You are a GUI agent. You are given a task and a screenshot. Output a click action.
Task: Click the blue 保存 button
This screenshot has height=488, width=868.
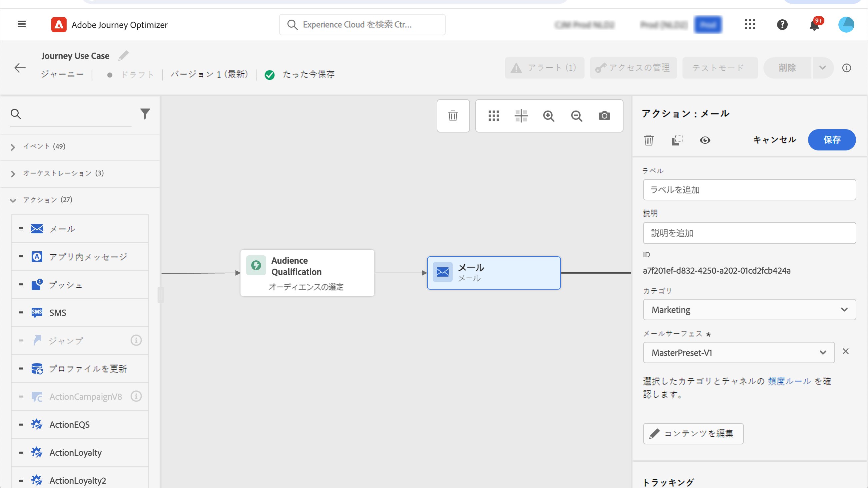pos(831,140)
